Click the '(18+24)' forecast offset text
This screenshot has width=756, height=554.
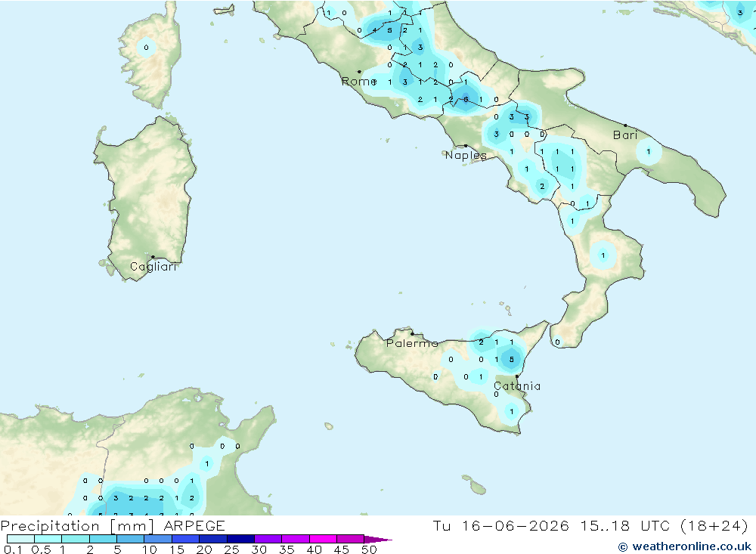pos(714,525)
